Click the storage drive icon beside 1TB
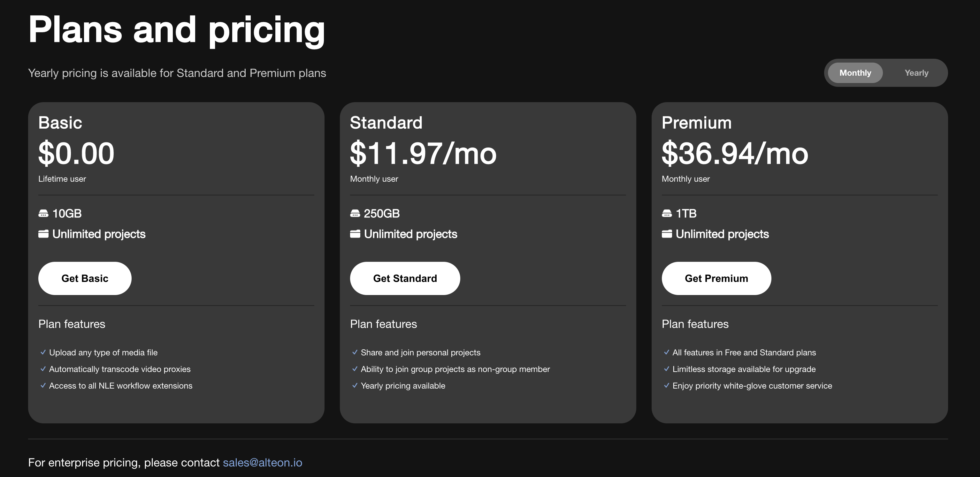The image size is (980, 477). [x=667, y=214]
